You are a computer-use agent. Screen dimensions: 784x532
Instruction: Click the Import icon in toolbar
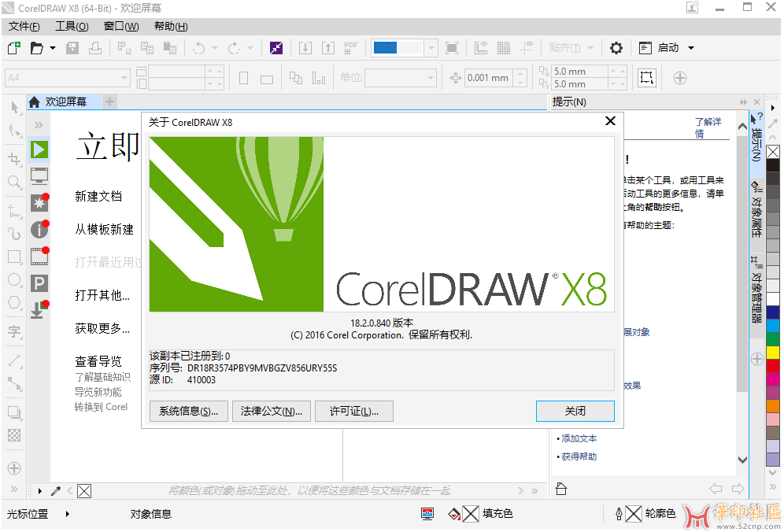pos(305,48)
